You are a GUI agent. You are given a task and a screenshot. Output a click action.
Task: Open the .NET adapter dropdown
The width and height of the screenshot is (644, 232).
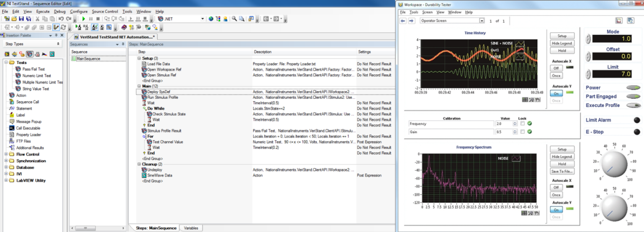201,19
